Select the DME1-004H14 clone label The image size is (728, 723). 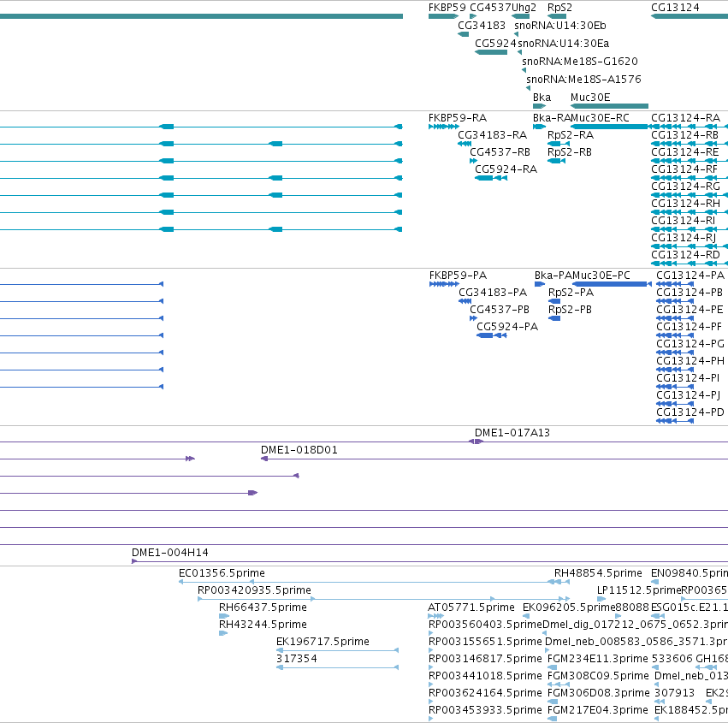[x=170, y=553]
